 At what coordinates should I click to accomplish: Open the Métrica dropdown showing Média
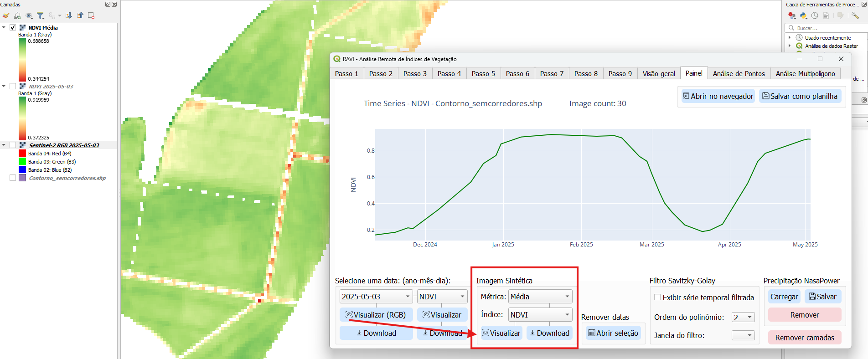[540, 297]
